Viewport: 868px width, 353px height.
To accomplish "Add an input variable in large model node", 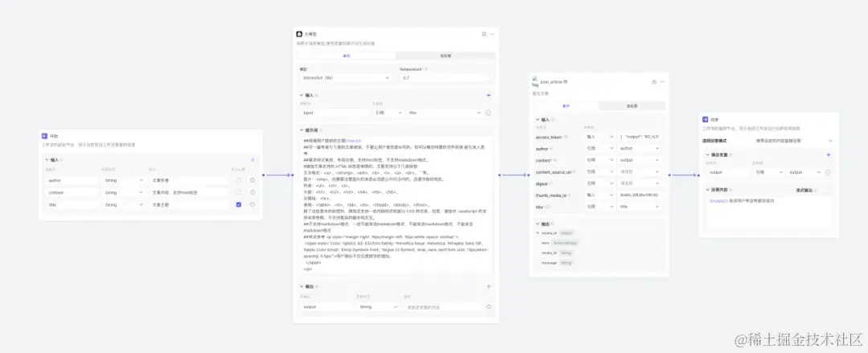I will [x=489, y=96].
